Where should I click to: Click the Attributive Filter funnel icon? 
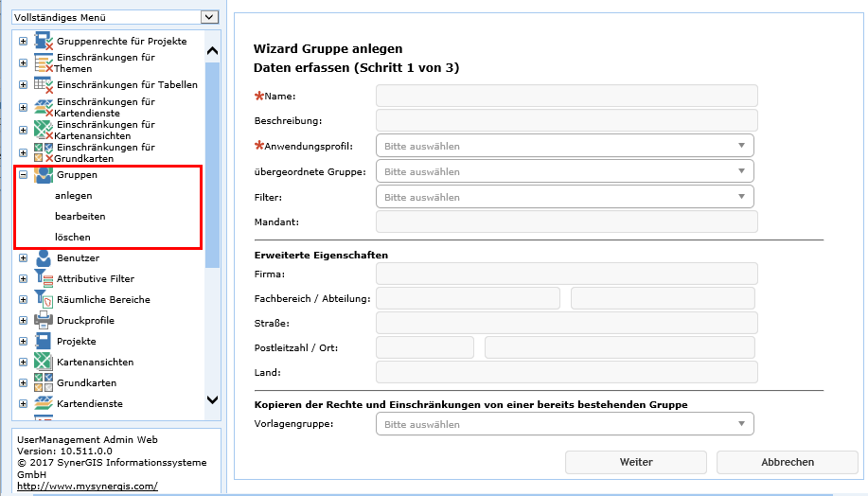tap(44, 278)
